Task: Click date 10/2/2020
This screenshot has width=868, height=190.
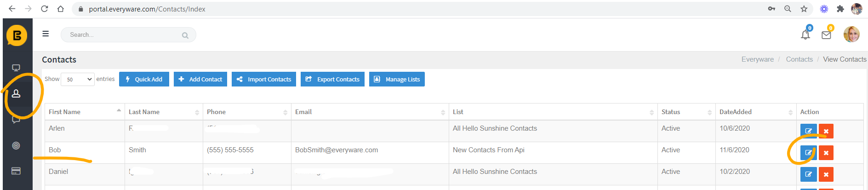Action: point(735,172)
